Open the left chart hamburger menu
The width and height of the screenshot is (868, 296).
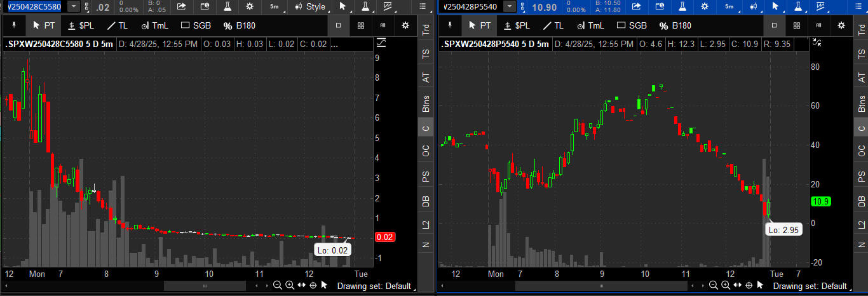(424, 6)
